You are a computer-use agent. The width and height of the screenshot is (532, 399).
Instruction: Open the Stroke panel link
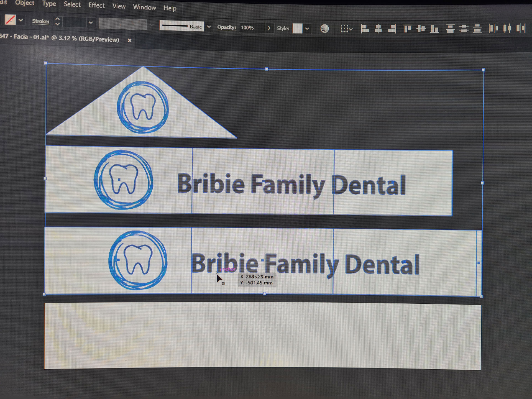41,21
